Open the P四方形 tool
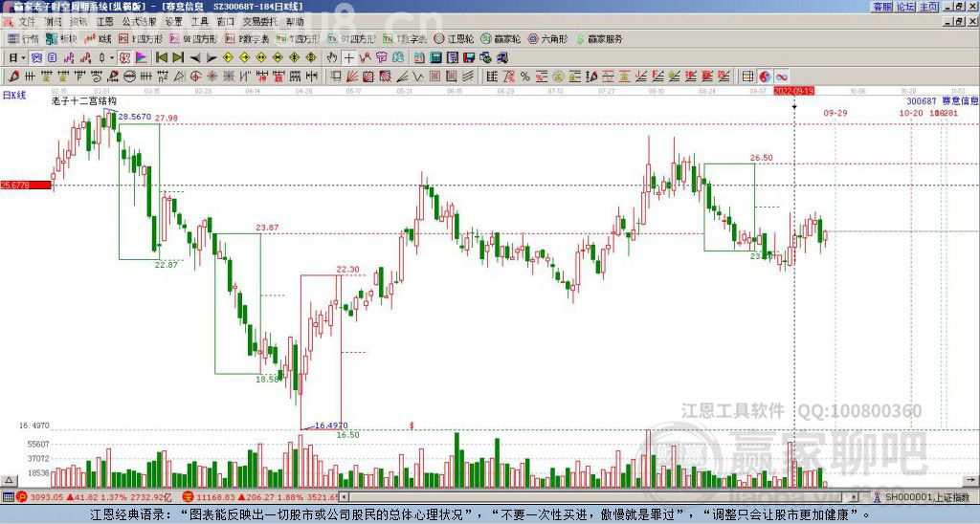This screenshot has height=524, width=980. pos(141,38)
